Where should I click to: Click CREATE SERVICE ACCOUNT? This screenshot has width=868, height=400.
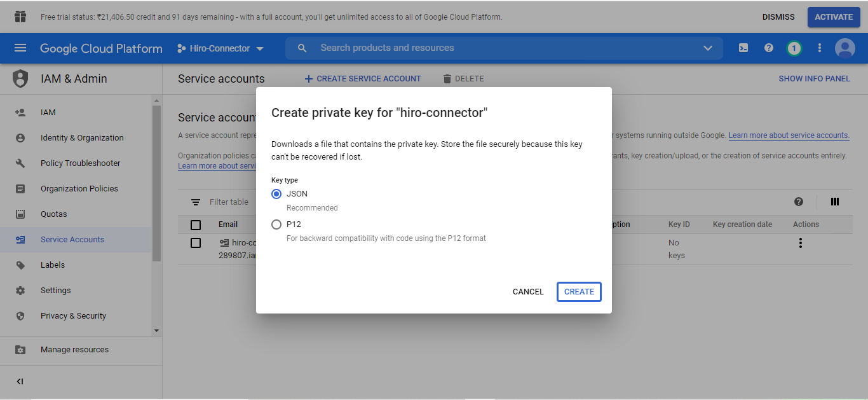[363, 79]
